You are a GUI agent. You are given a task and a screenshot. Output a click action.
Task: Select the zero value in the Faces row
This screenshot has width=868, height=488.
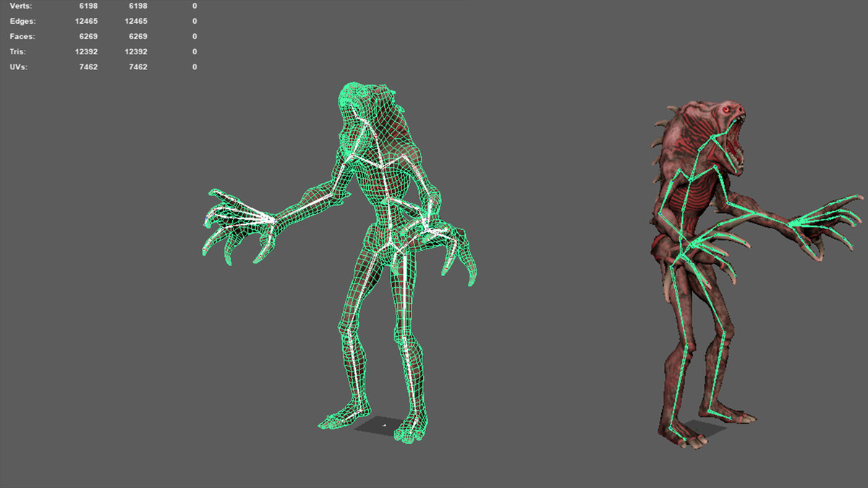(195, 36)
